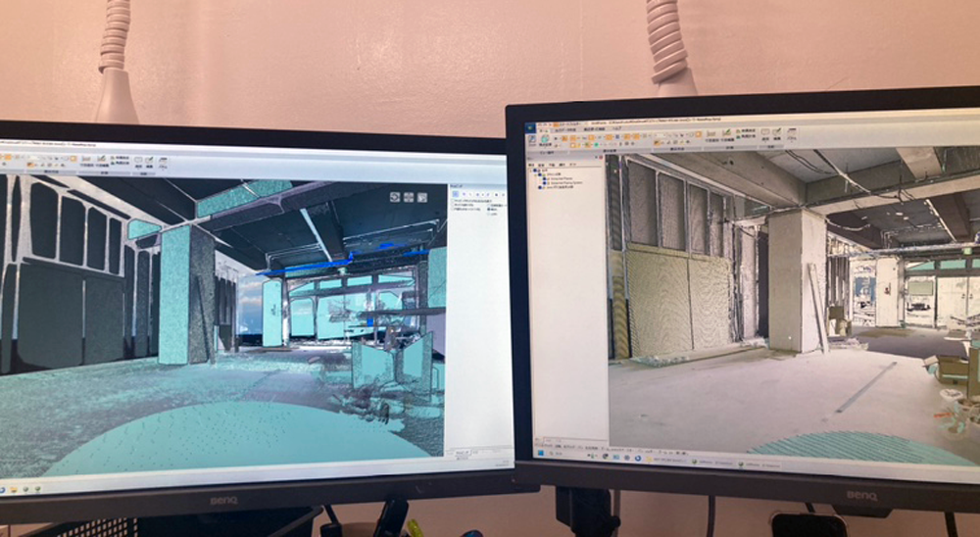Image resolution: width=980 pixels, height=537 pixels.
Task: Click the globe viewpoint icon in right monitor ribbon
Action: click(x=545, y=139)
